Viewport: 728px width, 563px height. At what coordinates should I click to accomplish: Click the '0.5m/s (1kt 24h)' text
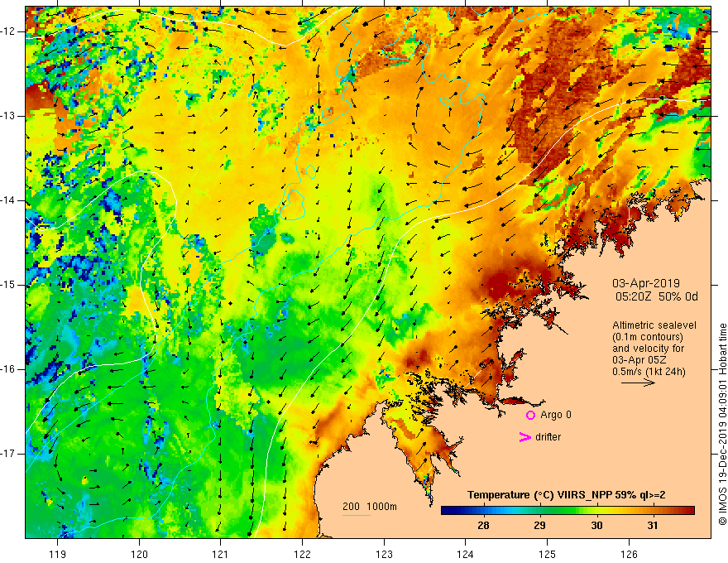pos(649,372)
